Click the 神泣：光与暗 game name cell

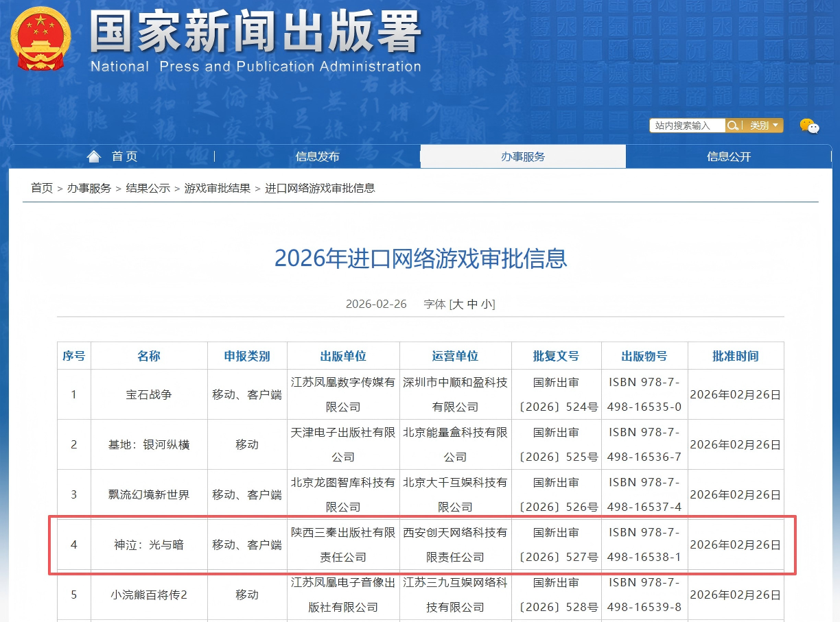click(149, 545)
